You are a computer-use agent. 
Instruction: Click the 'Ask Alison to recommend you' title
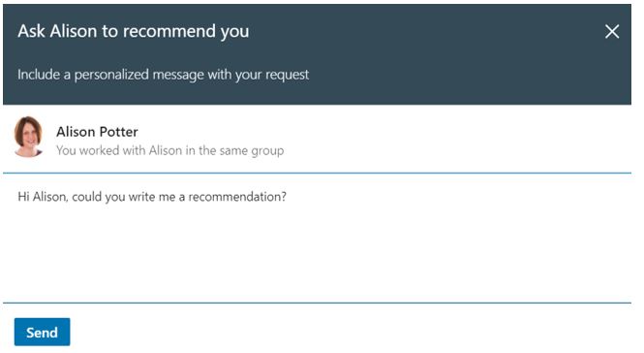click(x=133, y=31)
